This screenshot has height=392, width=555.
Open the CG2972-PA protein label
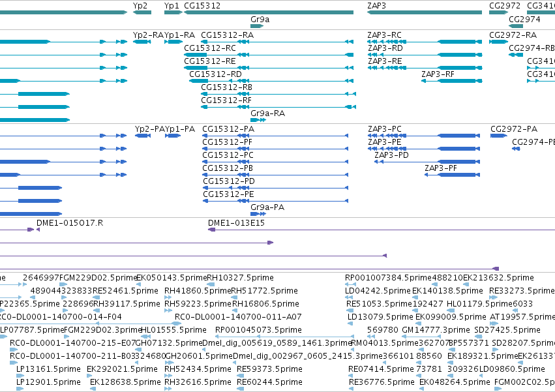point(514,129)
